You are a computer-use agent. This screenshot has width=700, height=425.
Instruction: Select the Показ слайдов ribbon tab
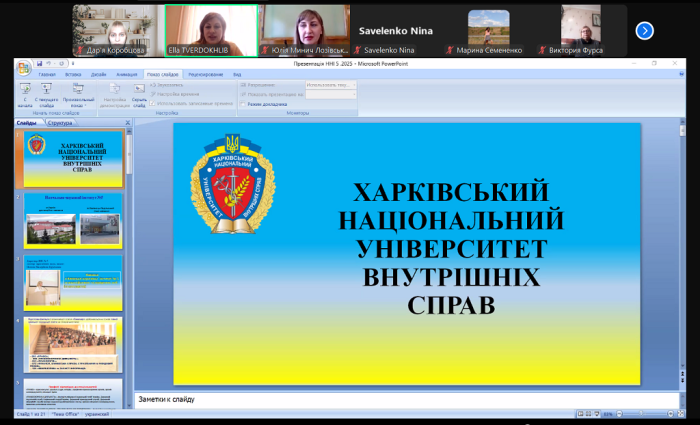point(162,75)
